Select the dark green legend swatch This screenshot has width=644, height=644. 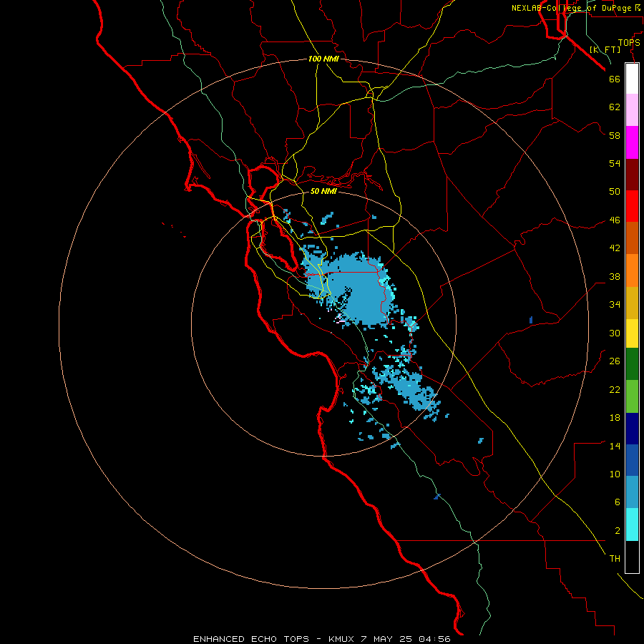coord(632,364)
